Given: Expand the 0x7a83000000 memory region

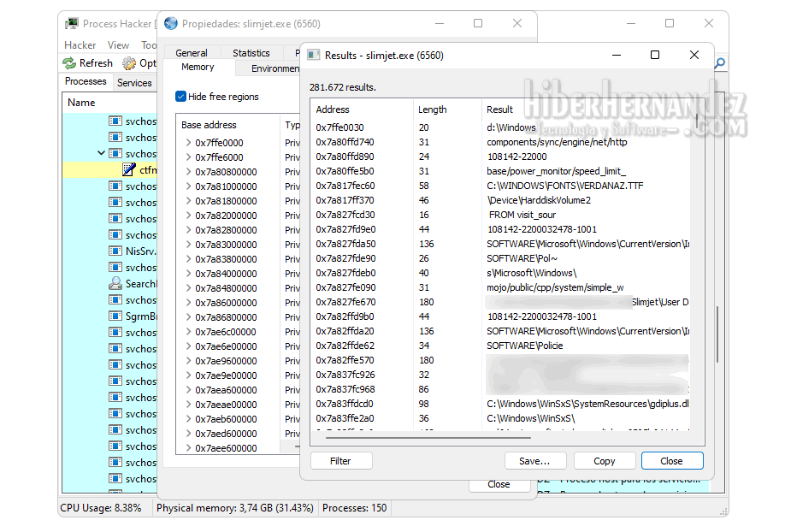Looking at the screenshot, I should click(188, 245).
